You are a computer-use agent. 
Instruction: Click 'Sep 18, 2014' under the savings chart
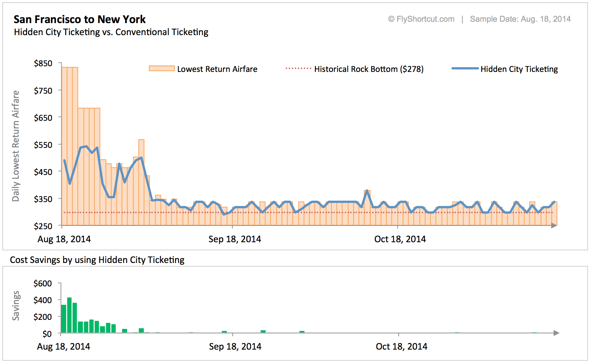tap(235, 347)
